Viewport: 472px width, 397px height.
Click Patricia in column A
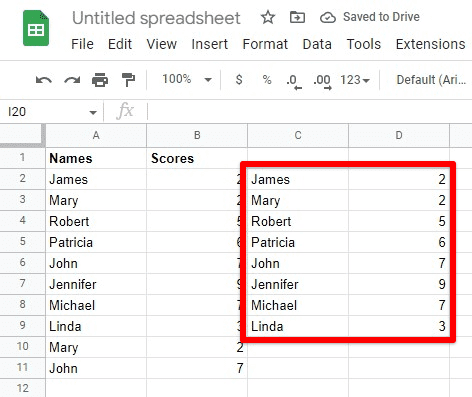pos(96,242)
